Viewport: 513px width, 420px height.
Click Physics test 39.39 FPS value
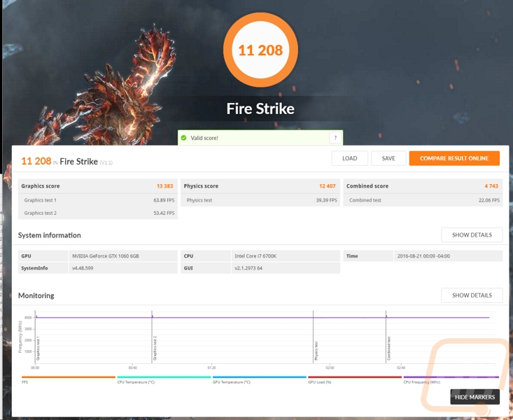coord(327,200)
